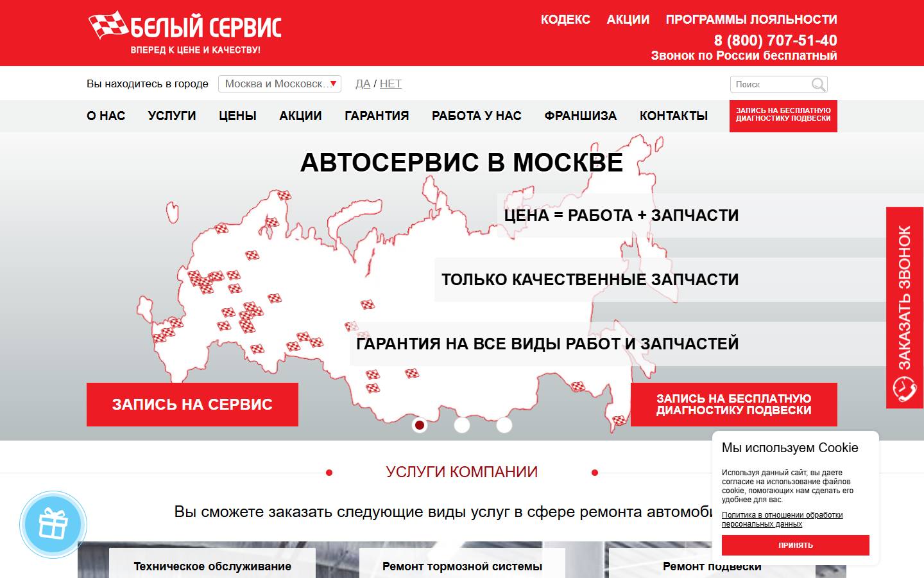Open Кодекс in the top header
The width and height of the screenshot is (924, 578).
pyautogui.click(x=565, y=19)
